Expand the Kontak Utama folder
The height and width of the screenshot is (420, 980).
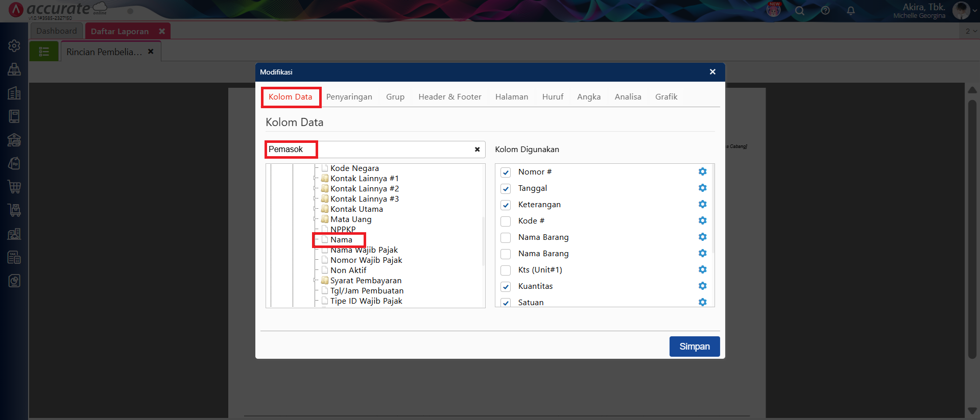(315, 209)
